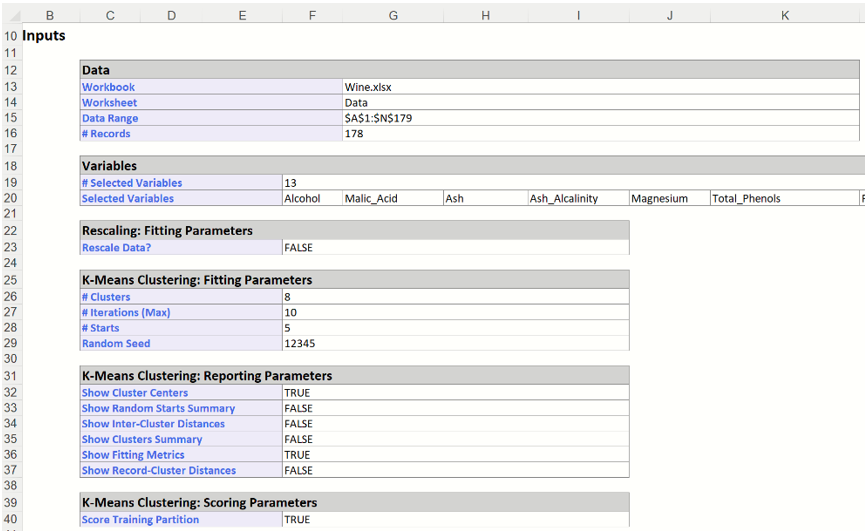The width and height of the screenshot is (865, 531).
Task: Click the Total_Phenols variable cell
Action: pyautogui.click(x=746, y=199)
